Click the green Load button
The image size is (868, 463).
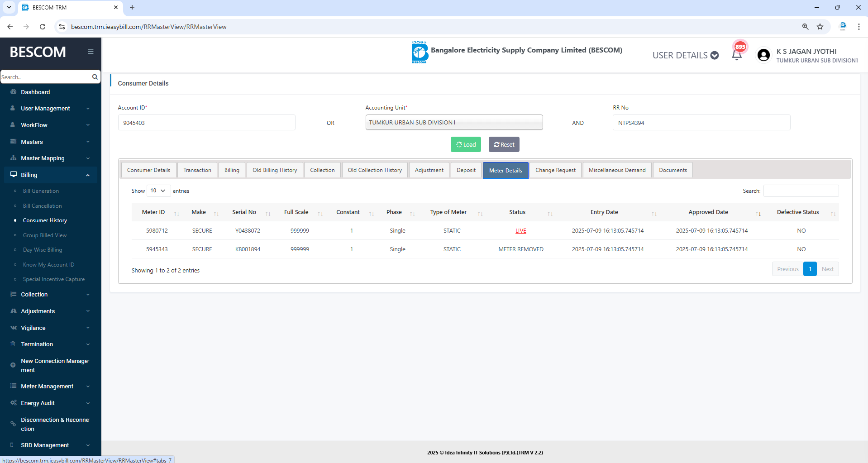tap(466, 145)
